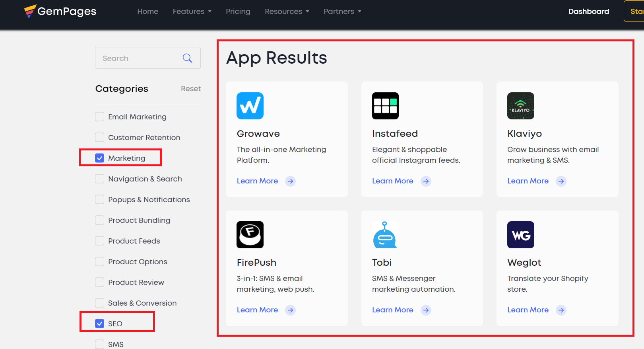This screenshot has width=644, height=349.
Task: Check the SMS category
Action: tap(100, 344)
